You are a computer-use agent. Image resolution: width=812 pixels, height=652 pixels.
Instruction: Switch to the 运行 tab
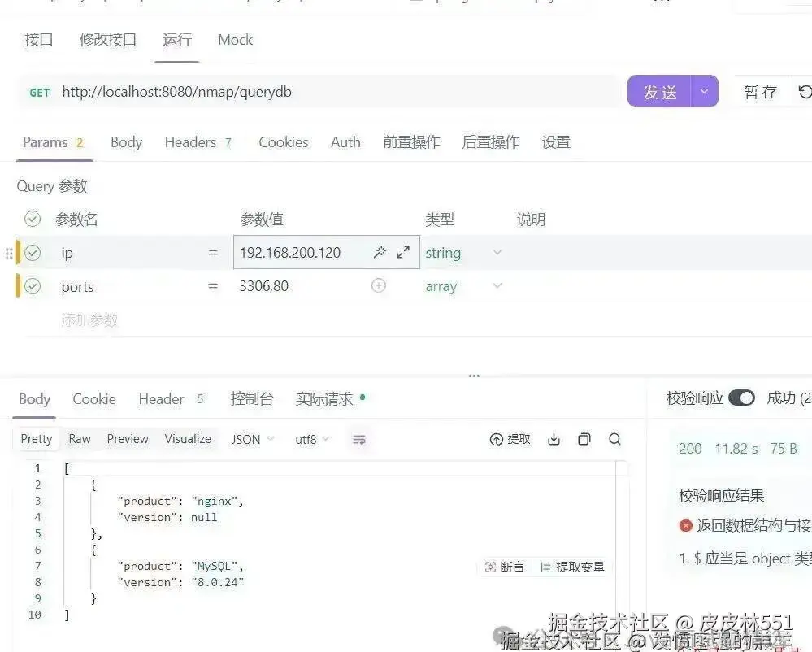176,39
